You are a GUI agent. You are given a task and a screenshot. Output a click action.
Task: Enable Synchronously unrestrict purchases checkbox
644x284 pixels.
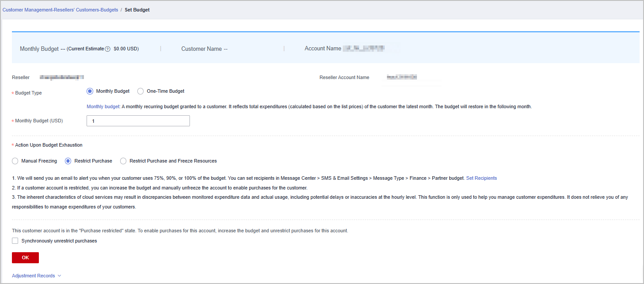point(15,241)
